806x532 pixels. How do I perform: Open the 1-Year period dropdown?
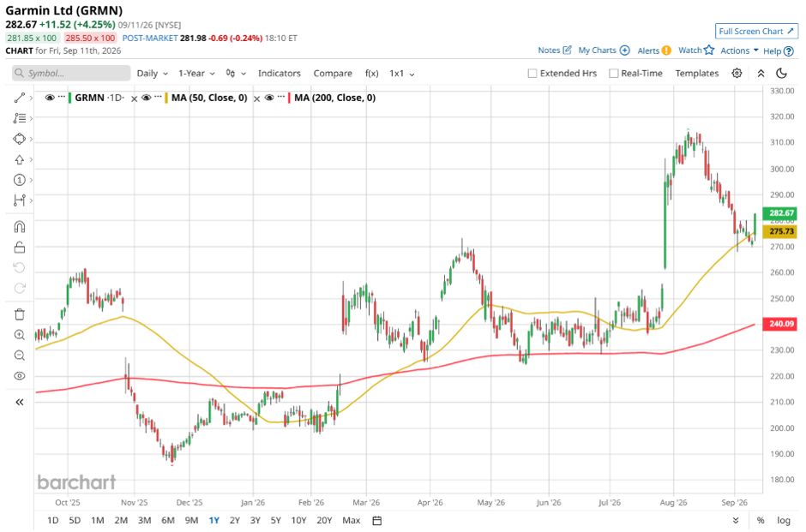(x=196, y=74)
